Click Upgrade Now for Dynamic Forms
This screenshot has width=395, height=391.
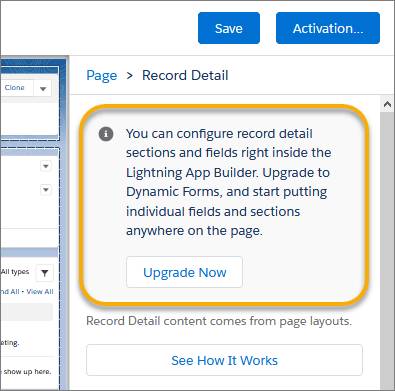[184, 272]
